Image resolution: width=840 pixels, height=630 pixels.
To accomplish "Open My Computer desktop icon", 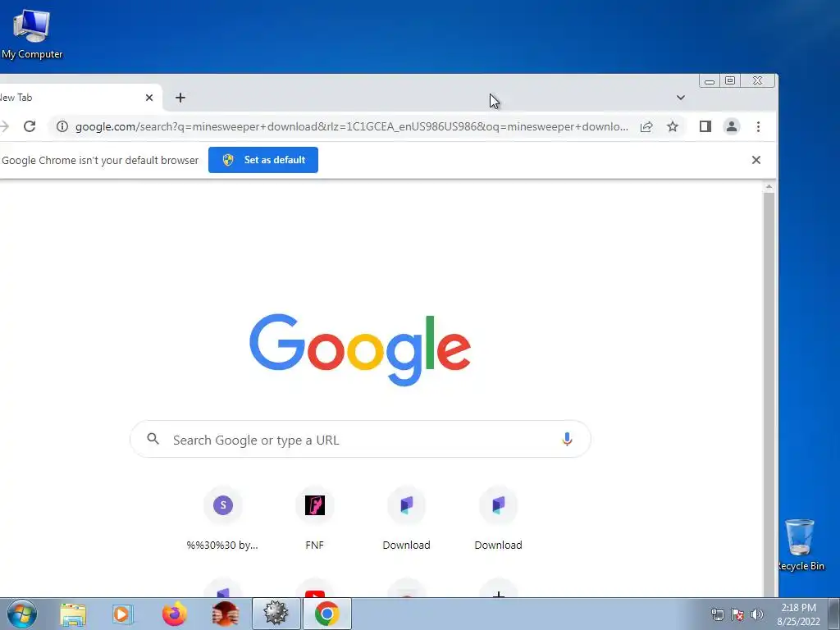I will click(x=32, y=33).
